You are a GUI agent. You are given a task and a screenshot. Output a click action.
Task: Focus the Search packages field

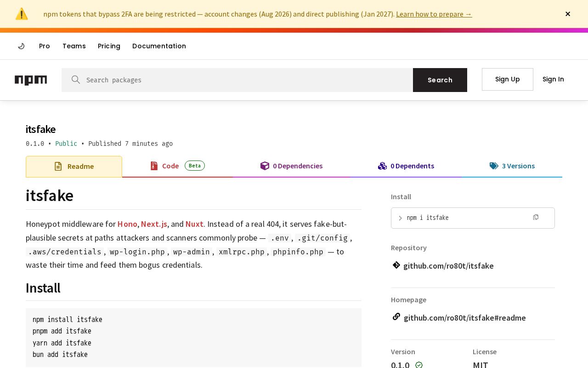(x=237, y=80)
